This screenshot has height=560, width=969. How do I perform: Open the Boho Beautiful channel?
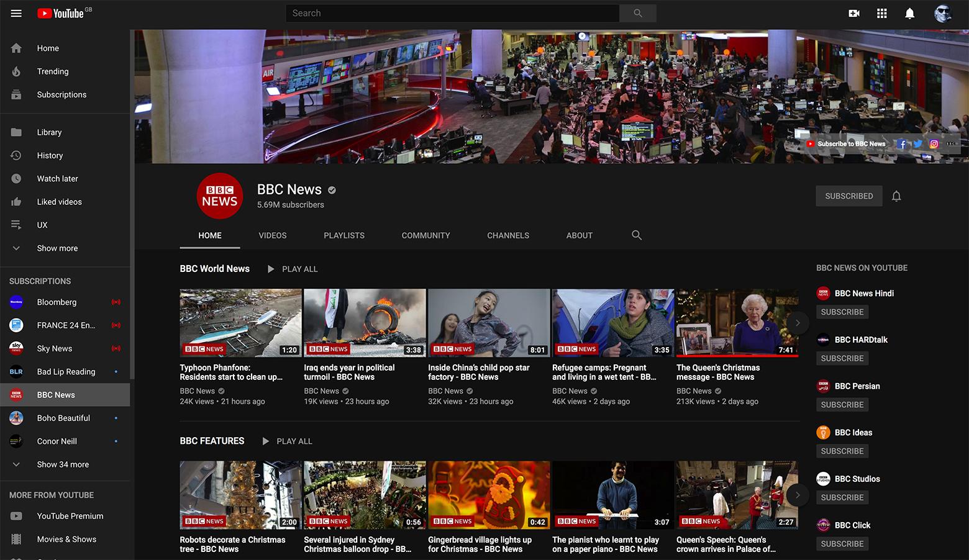65,418
